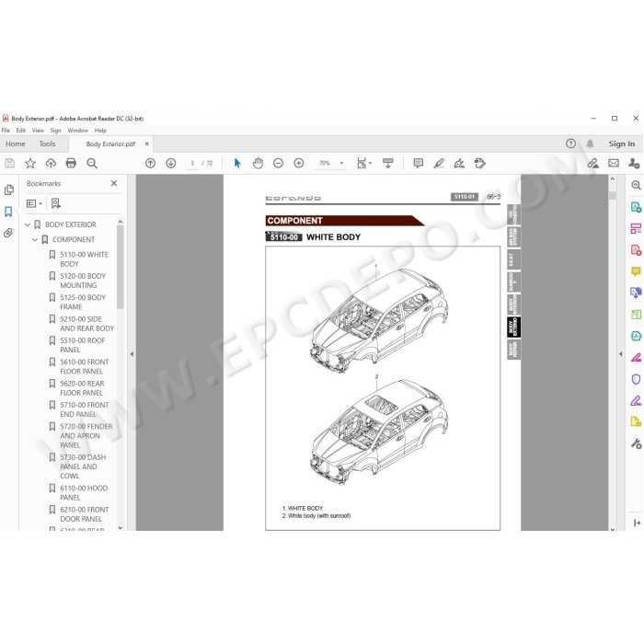
Task: Click the Bookmarks panel ribbon icon
Action: pos(8,212)
